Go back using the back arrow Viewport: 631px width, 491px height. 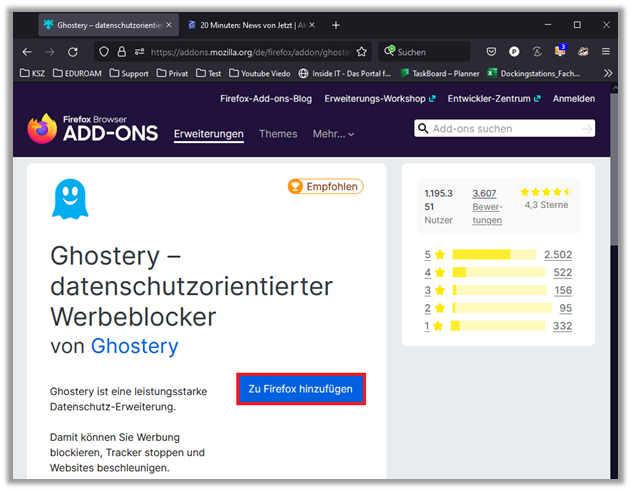click(27, 52)
